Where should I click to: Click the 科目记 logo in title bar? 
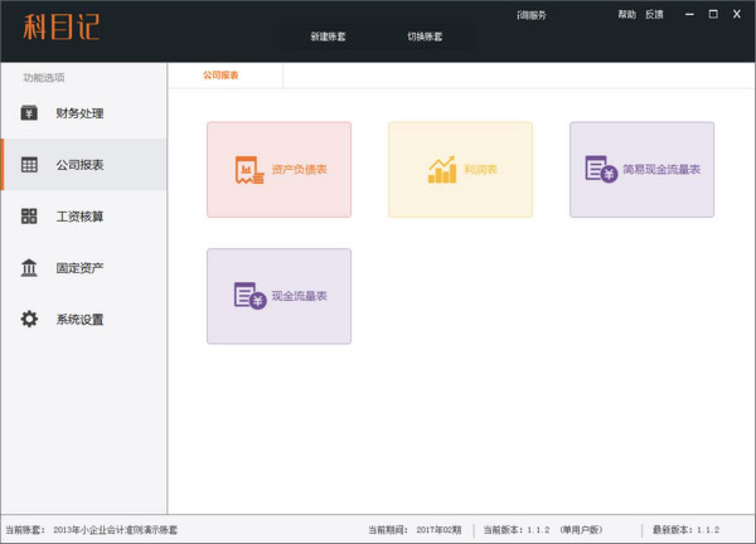61,28
